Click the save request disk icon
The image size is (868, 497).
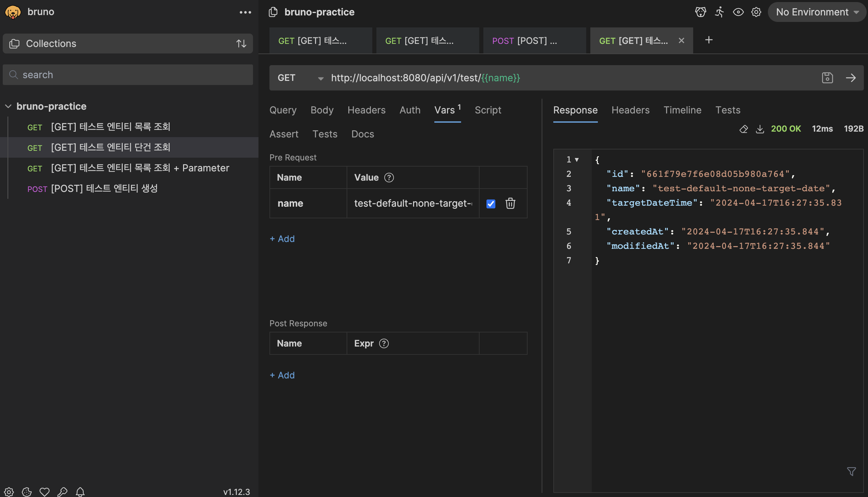click(827, 78)
